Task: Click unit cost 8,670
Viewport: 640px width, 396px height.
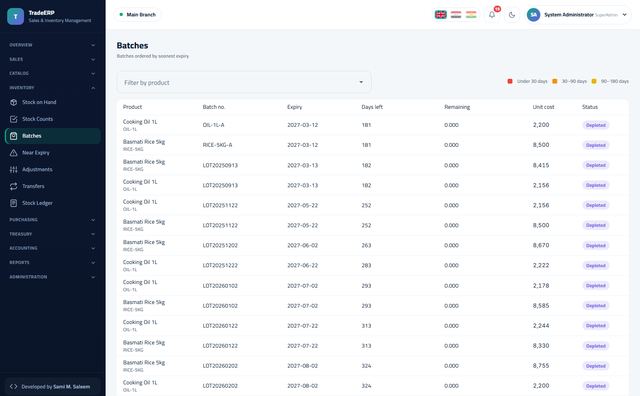Action: click(x=541, y=245)
